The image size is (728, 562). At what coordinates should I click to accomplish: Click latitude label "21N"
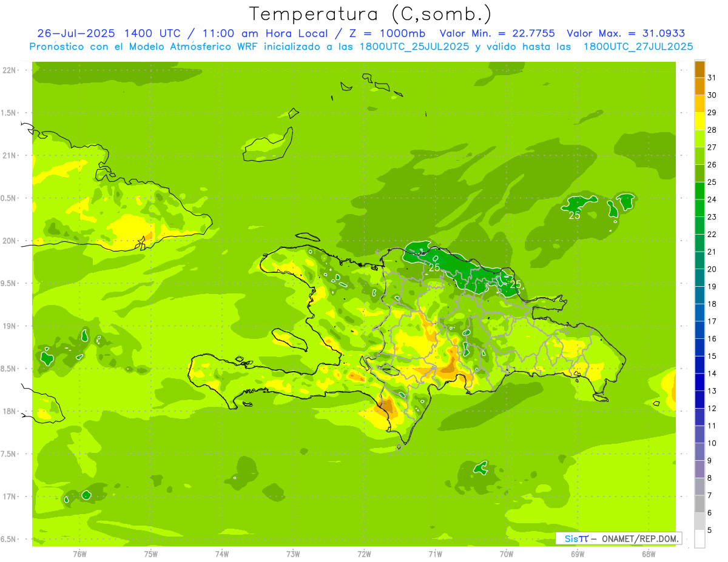click(10, 156)
